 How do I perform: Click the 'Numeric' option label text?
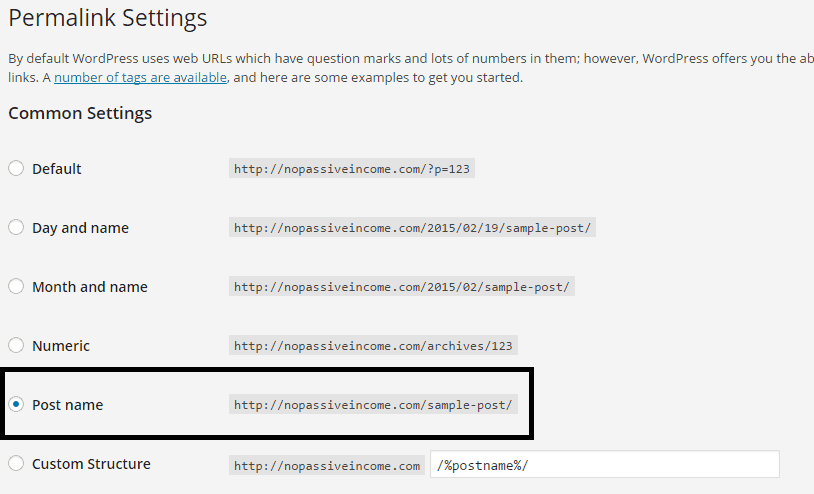pyautogui.click(x=61, y=345)
